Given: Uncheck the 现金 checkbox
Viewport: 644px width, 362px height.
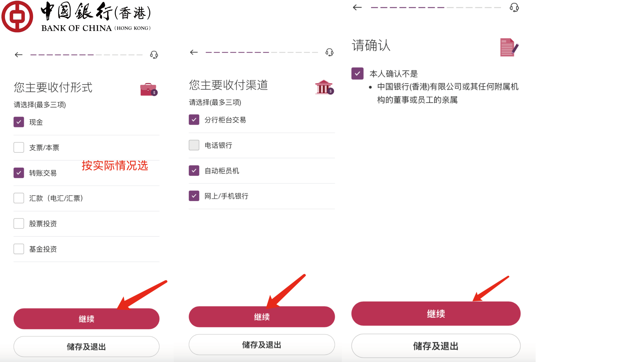Looking at the screenshot, I should [19, 122].
